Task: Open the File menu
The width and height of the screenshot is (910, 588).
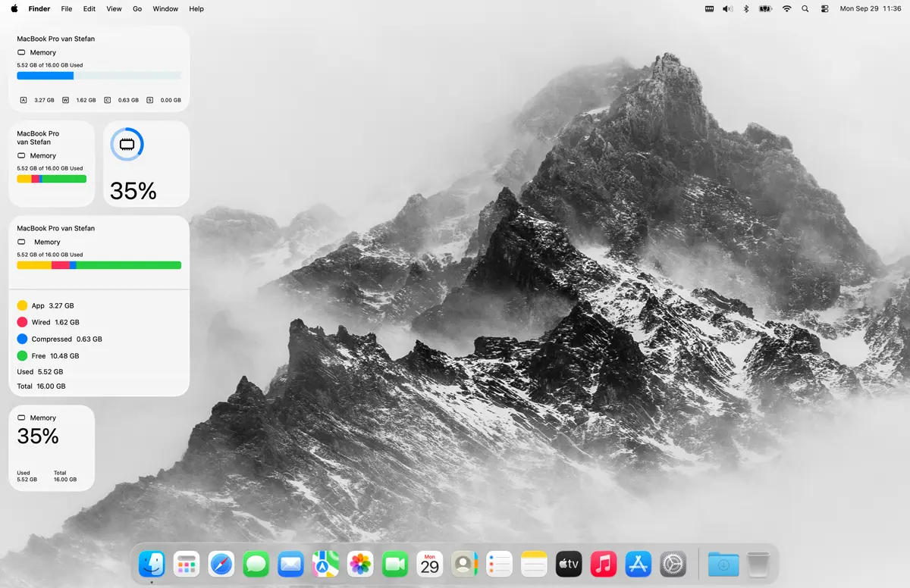Action: (67, 9)
